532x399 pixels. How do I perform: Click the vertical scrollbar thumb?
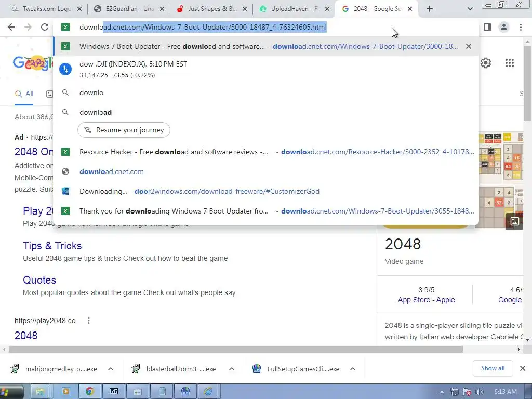tap(528, 83)
